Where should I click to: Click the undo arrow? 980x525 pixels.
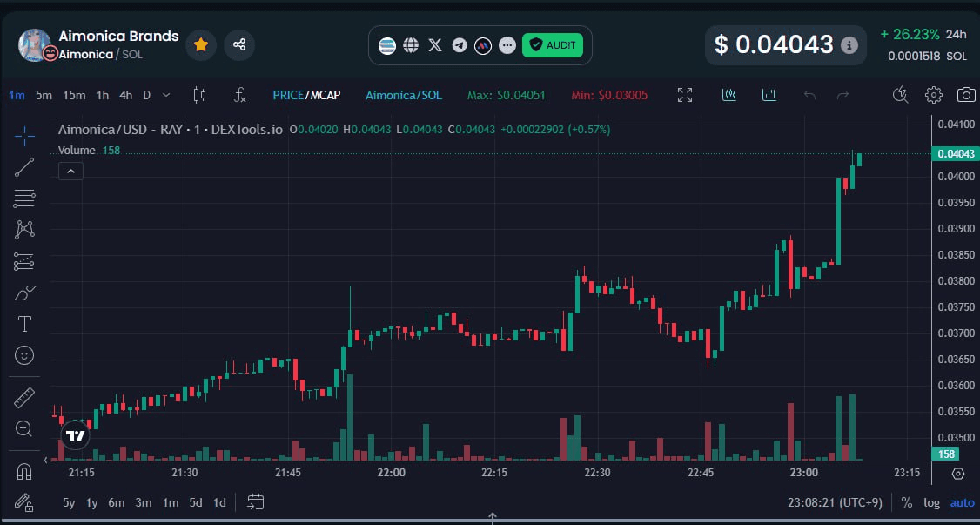(x=809, y=95)
